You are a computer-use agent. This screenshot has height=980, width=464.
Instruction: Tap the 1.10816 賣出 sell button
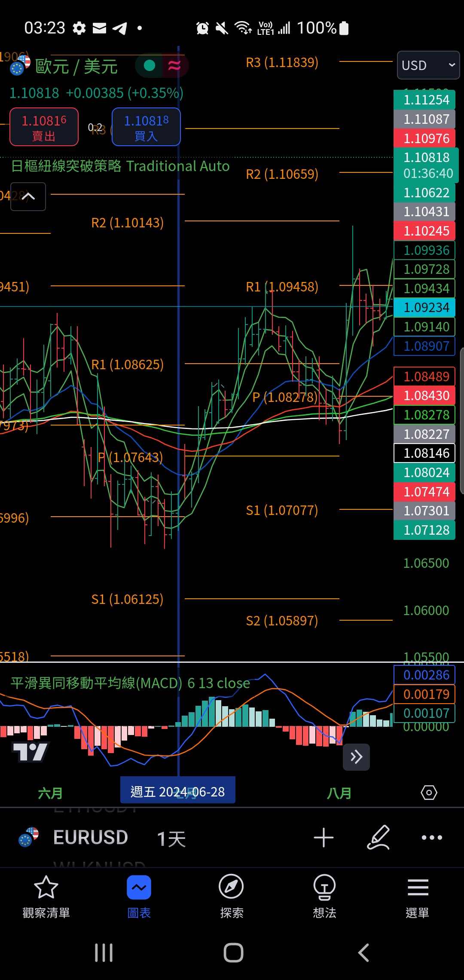point(44,127)
